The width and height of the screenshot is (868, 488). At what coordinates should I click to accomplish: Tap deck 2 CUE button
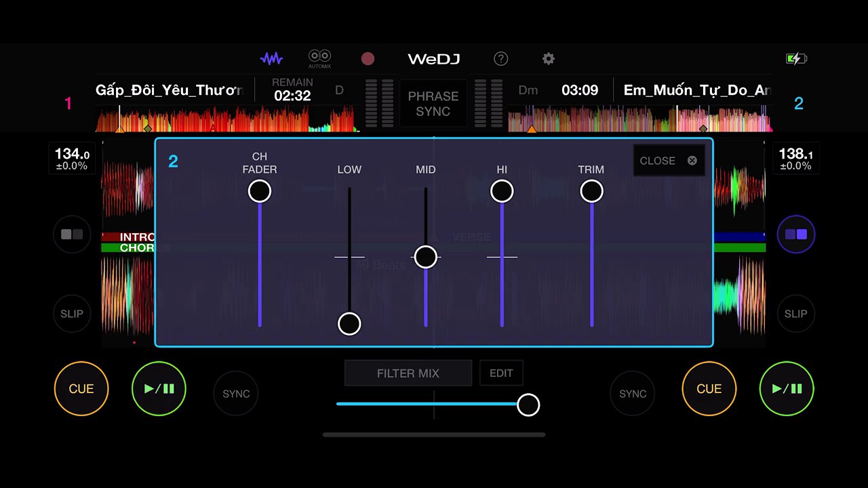709,388
